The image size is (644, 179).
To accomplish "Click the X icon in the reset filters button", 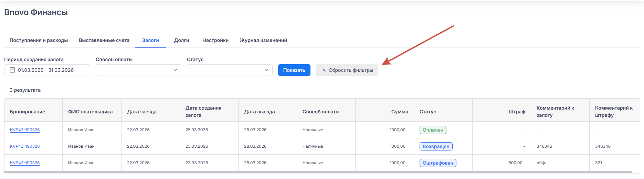I will [x=324, y=70].
